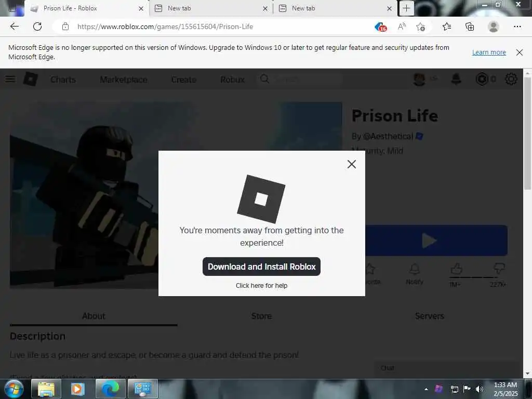Open a new browser tab with plus button
Screen dimensions: 532x399
coord(406,8)
